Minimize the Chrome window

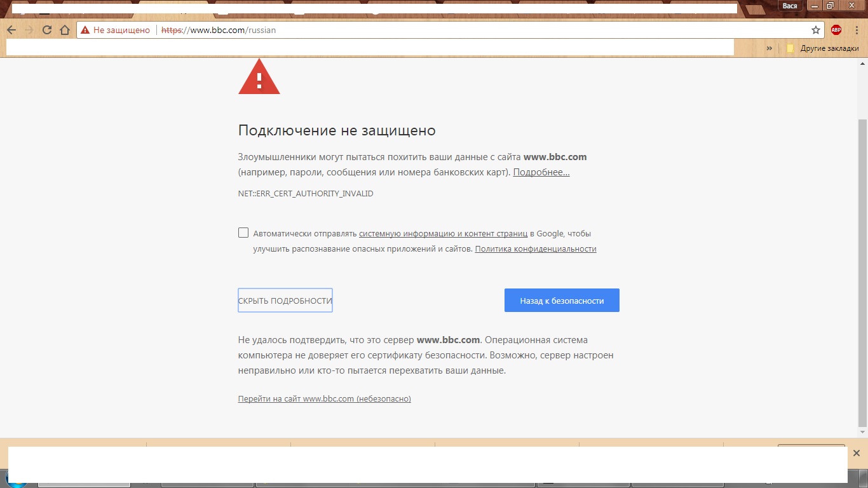(x=815, y=6)
